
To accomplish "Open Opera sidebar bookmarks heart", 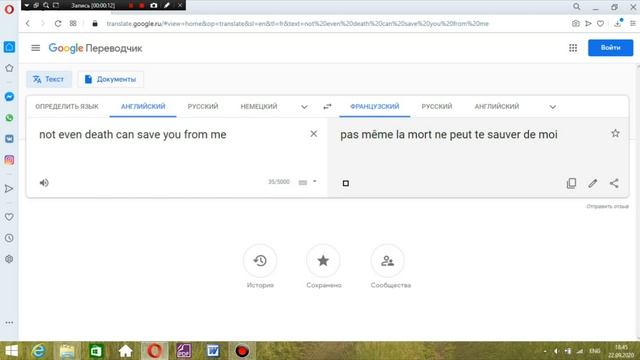I will click(9, 217).
